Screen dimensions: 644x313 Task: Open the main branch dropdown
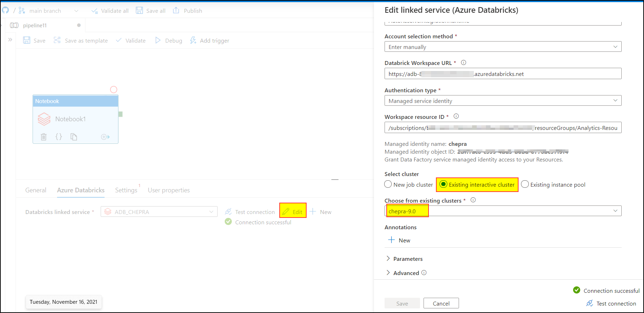click(x=49, y=11)
